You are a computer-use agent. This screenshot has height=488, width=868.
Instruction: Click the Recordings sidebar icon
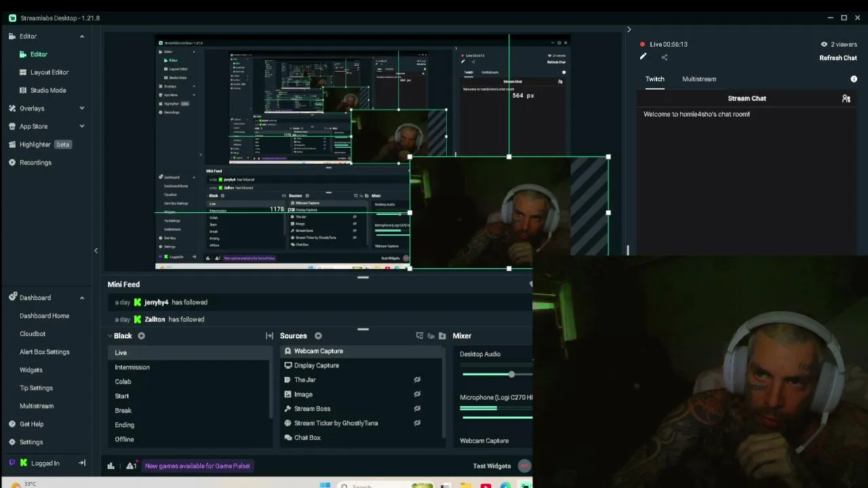coord(12,163)
